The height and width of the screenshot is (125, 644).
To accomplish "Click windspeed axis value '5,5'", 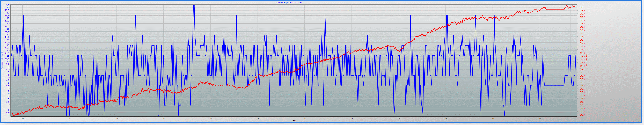I will click(8, 85).
